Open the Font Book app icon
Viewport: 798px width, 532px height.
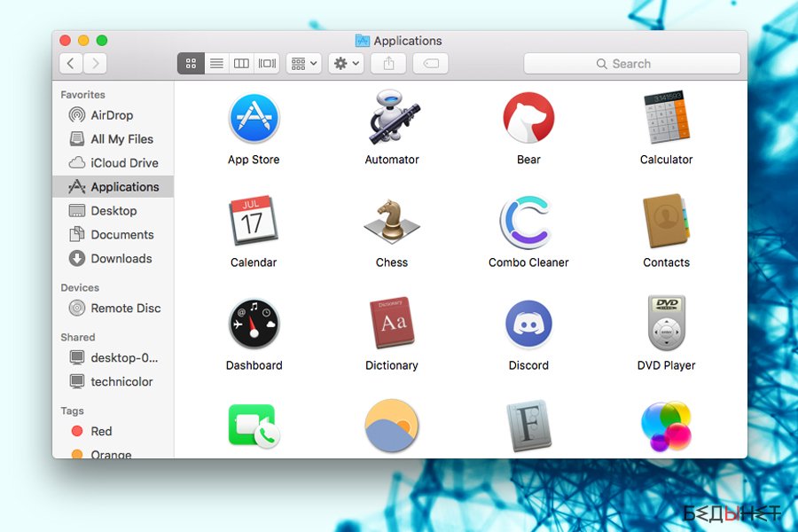point(528,426)
